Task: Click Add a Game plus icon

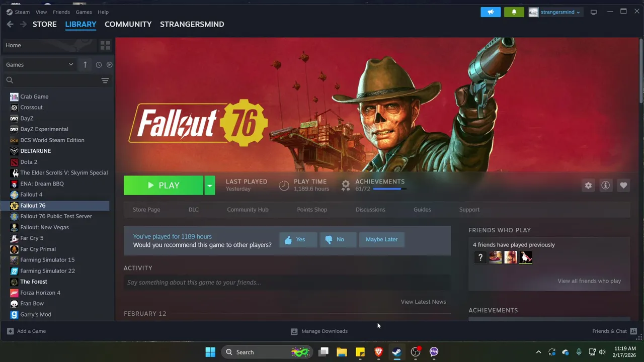Action: [x=10, y=331]
